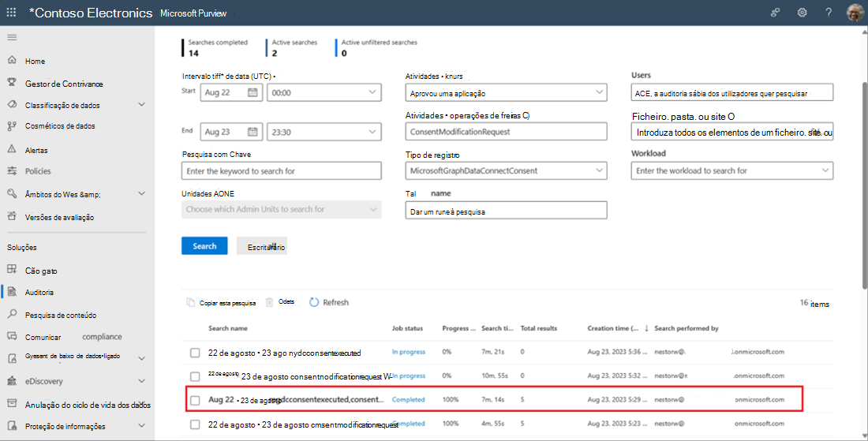868x441 pixels.
Task: Go to Auditoria in the sidebar
Action: click(39, 292)
